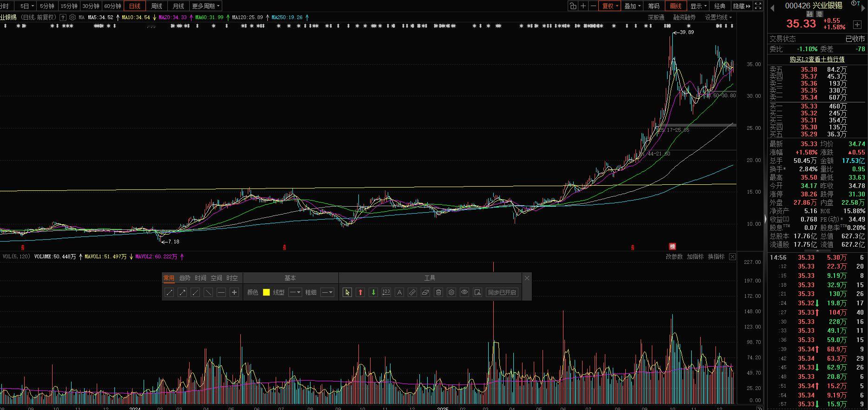Close the drawing tools panel
Image resolution: width=868 pixels, height=410 pixels.
(x=527, y=278)
